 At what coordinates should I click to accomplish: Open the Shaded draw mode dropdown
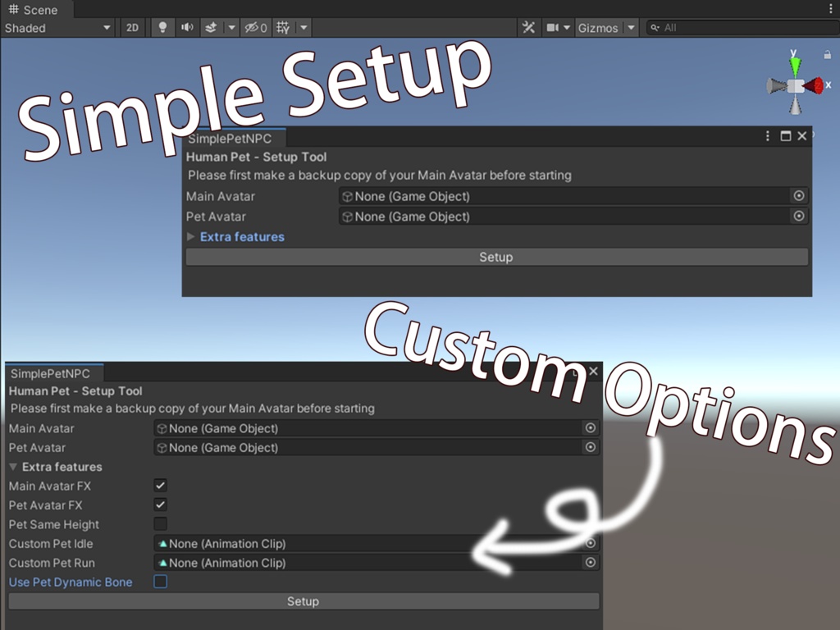point(58,28)
